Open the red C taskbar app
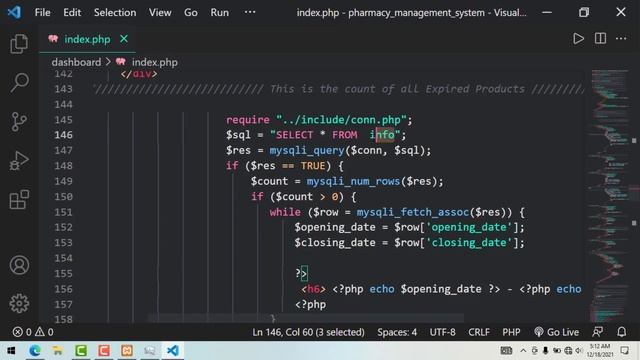Image resolution: width=640 pixels, height=360 pixels. click(104, 351)
